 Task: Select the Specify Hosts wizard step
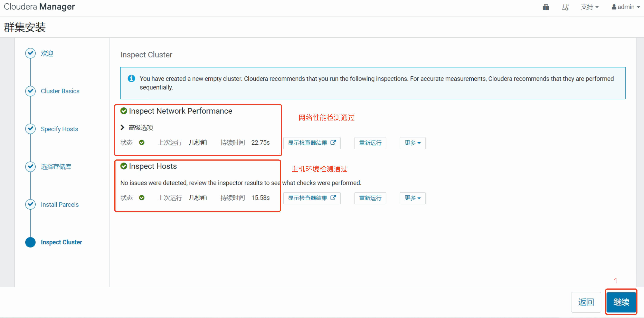(x=59, y=129)
